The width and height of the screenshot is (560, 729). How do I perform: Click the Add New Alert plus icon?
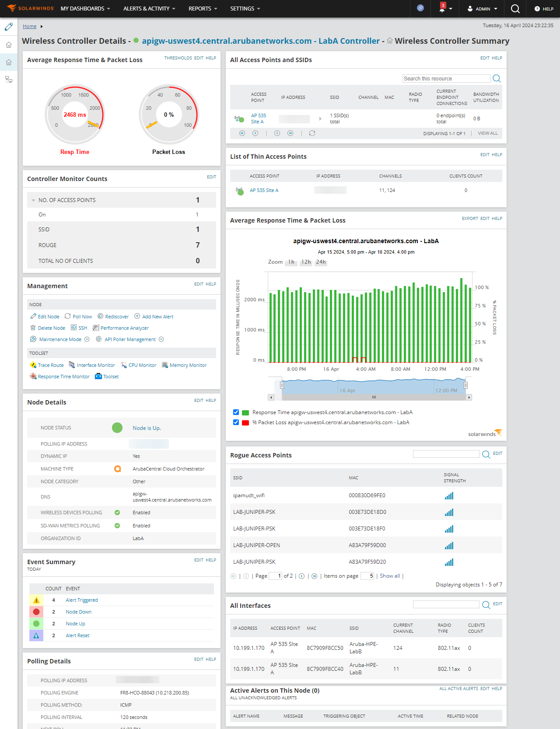pyautogui.click(x=137, y=316)
